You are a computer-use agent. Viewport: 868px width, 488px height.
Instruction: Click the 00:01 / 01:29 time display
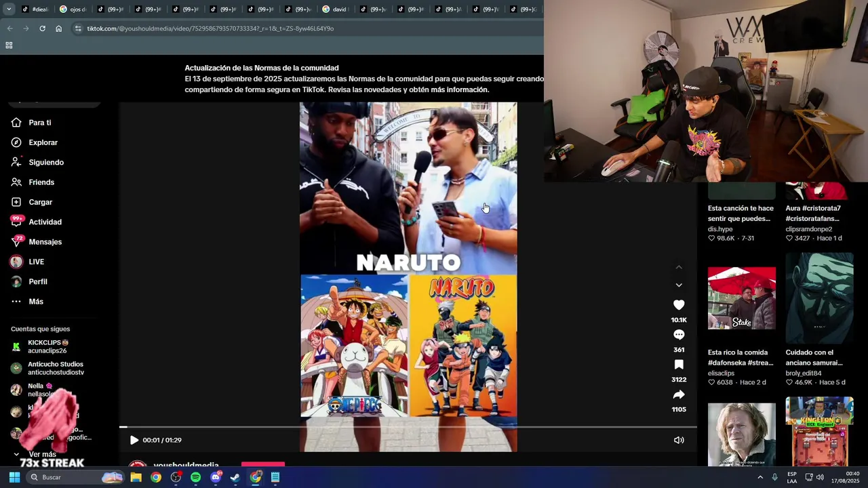pos(162,440)
